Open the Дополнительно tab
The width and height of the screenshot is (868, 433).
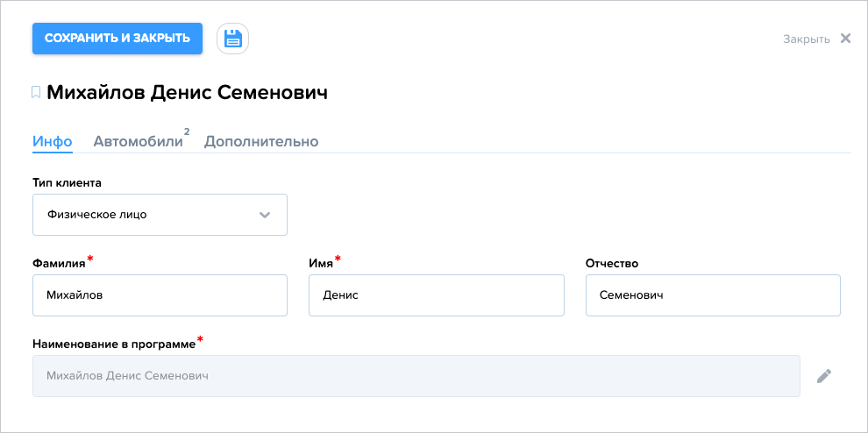(261, 141)
